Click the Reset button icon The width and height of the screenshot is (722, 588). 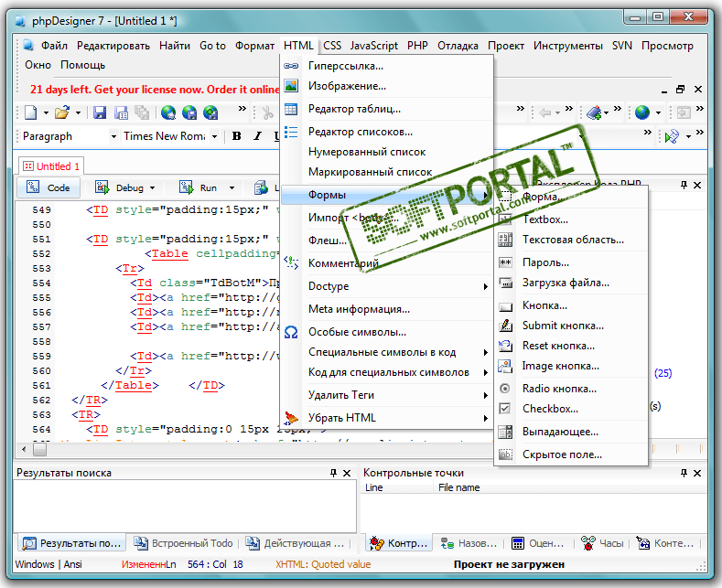click(x=505, y=346)
